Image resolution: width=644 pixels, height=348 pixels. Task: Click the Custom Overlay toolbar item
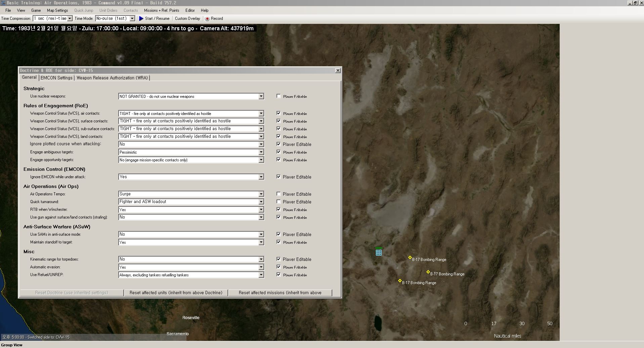187,18
